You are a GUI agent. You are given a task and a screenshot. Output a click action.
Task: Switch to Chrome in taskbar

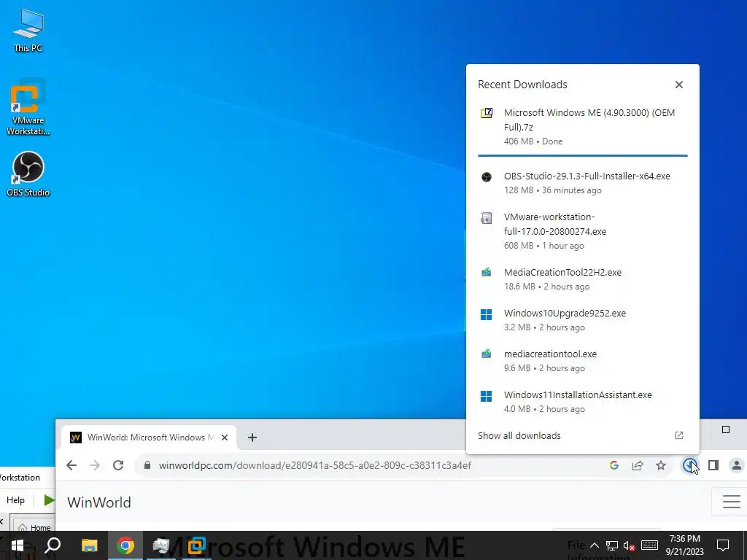point(125,545)
